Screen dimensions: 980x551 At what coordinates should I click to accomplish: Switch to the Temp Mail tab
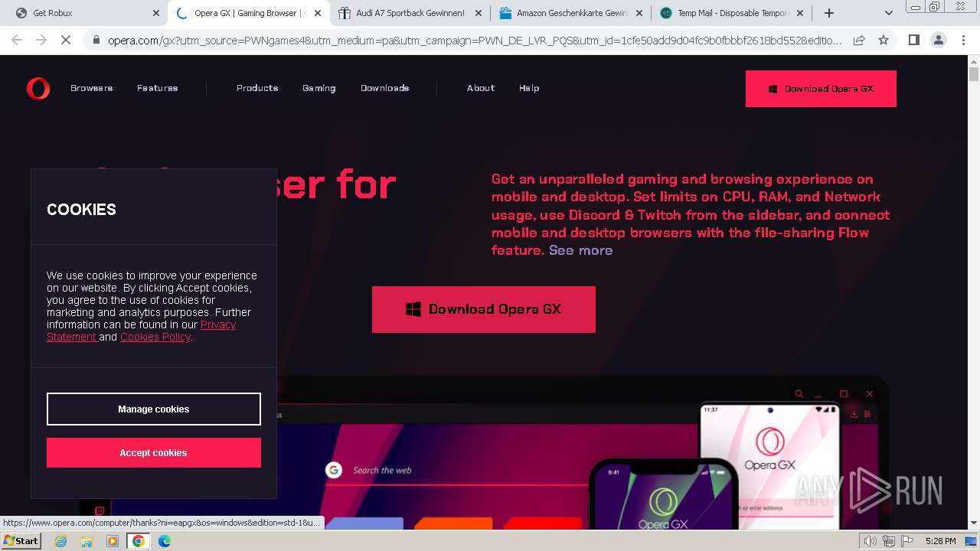(x=732, y=13)
